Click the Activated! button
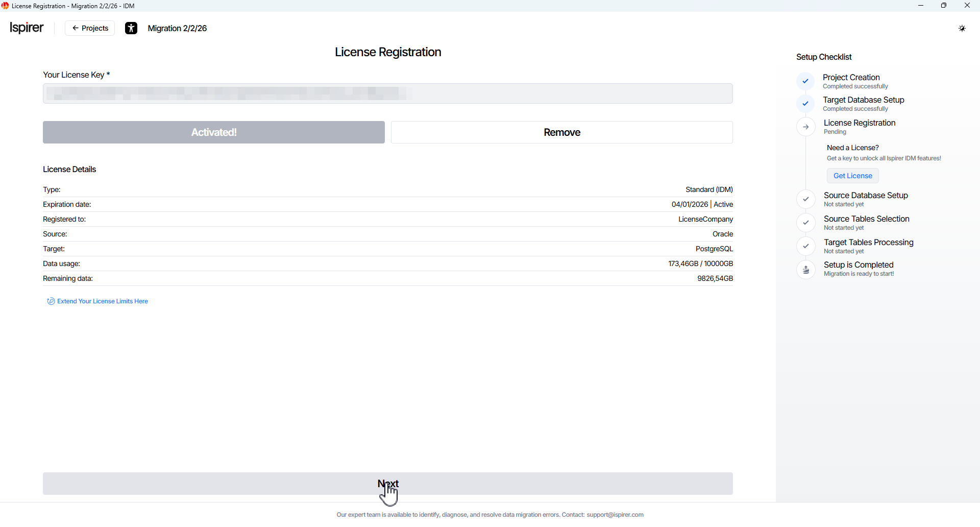Viewport: 980px width, 527px height. pos(213,132)
